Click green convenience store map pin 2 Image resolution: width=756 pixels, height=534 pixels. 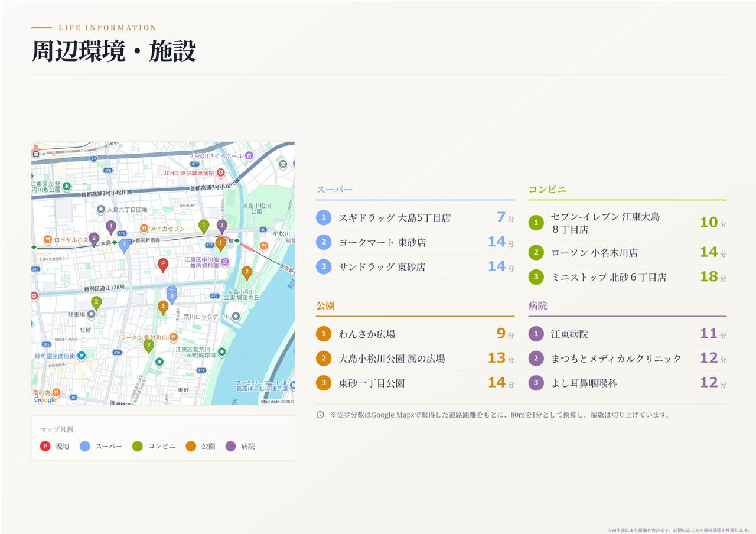pyautogui.click(x=96, y=302)
